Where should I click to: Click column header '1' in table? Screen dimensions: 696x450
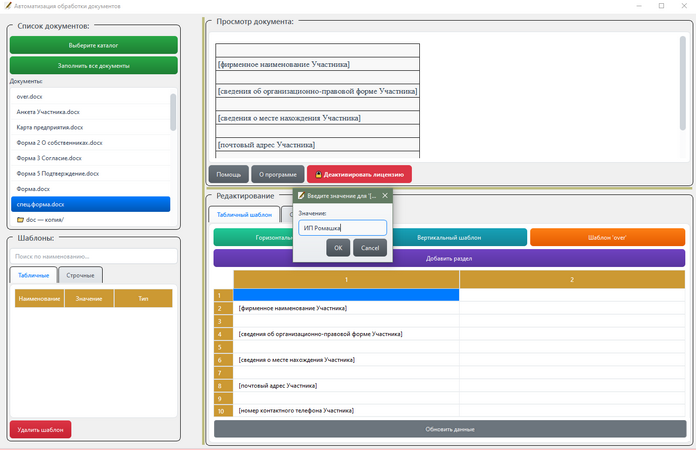[346, 280]
